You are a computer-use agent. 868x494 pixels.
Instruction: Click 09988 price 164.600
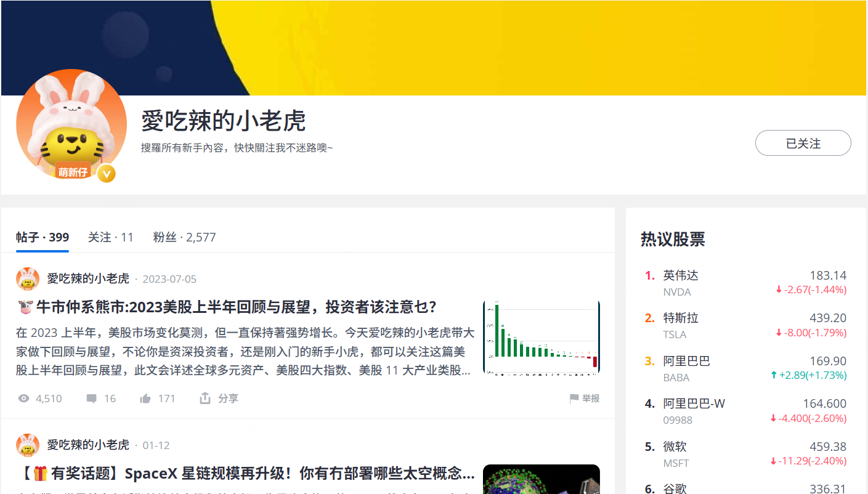[x=825, y=403]
